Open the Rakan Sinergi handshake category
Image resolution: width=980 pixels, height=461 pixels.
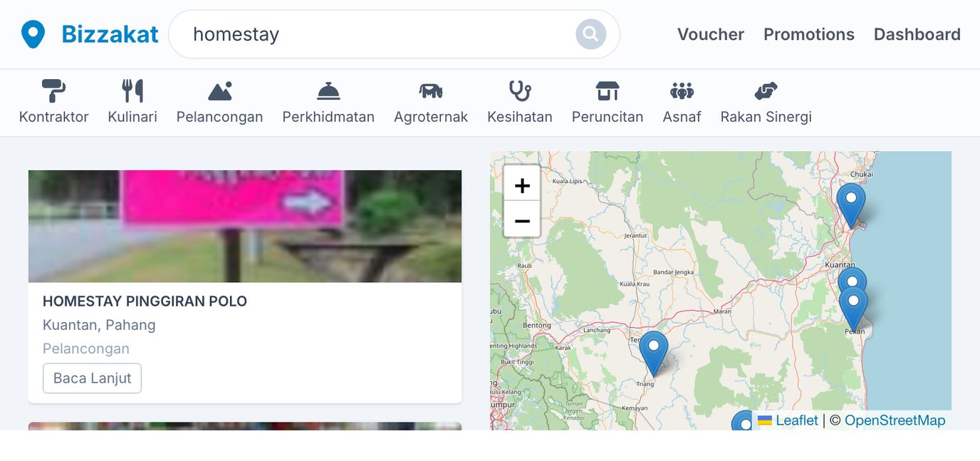[x=766, y=103]
